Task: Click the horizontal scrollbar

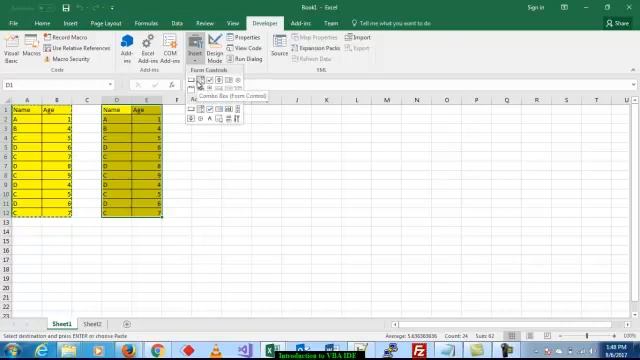Action: (505, 324)
